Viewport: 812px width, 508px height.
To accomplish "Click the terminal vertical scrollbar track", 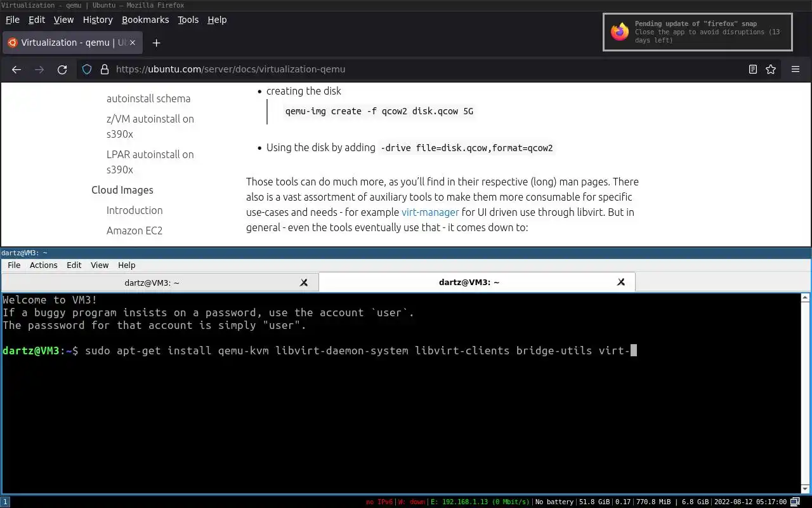I will coord(806,394).
